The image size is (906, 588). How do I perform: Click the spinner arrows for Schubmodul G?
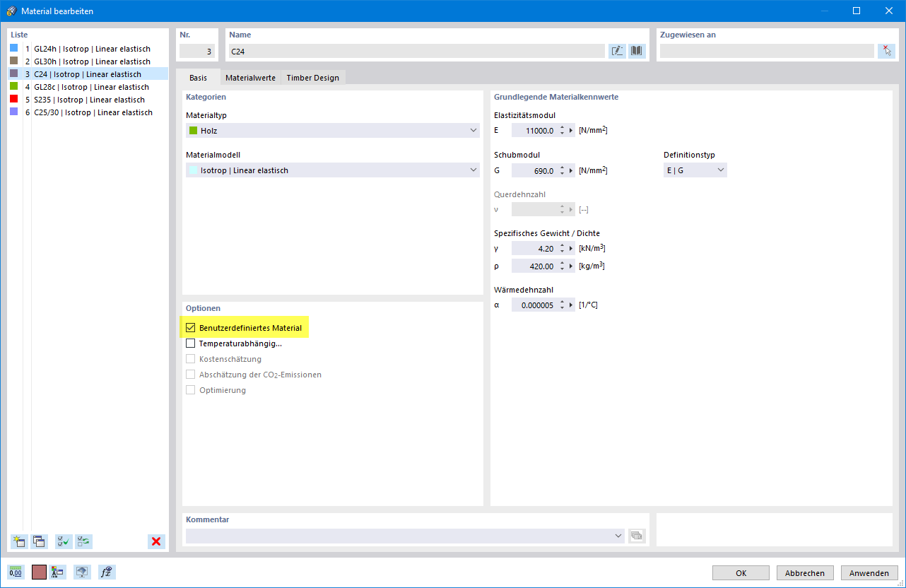(562, 170)
